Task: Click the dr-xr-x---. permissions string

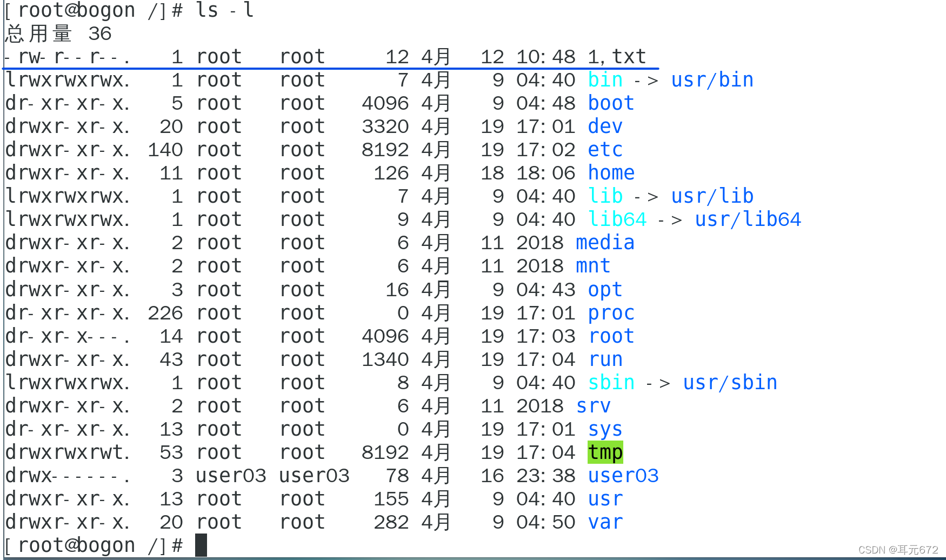Action: coord(68,336)
